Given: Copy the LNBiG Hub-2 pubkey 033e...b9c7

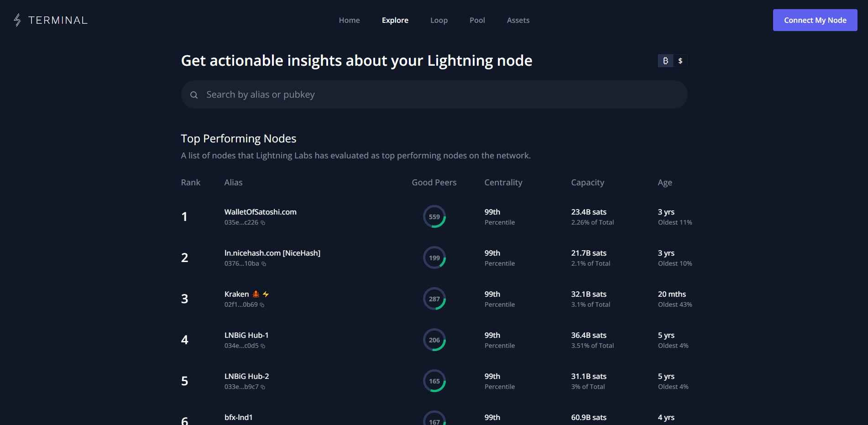Looking at the screenshot, I should coord(263,387).
